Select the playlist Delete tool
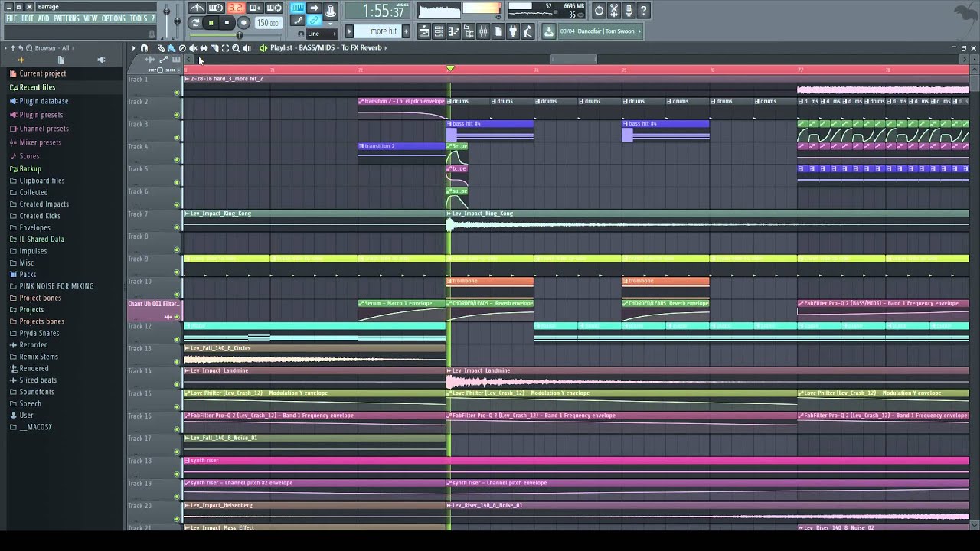980x551 pixels. (x=182, y=48)
